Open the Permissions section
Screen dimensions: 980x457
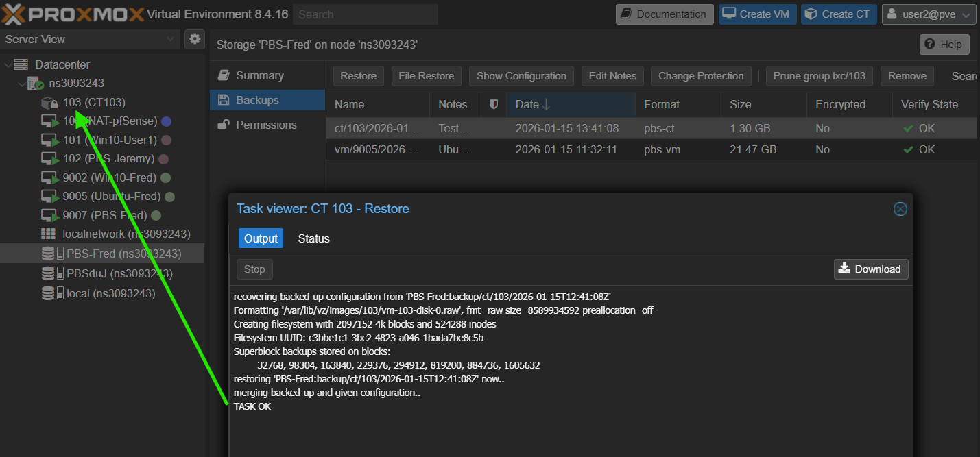pyautogui.click(x=265, y=125)
